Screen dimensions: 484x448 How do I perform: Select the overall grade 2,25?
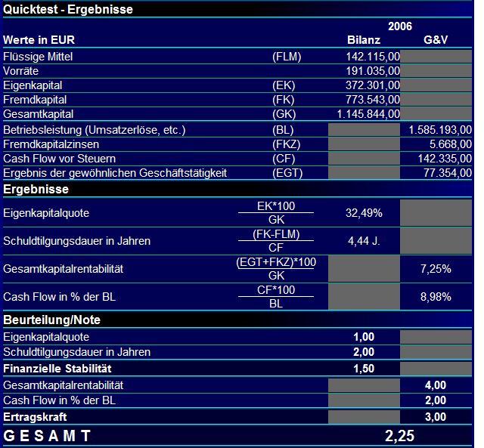[400, 436]
